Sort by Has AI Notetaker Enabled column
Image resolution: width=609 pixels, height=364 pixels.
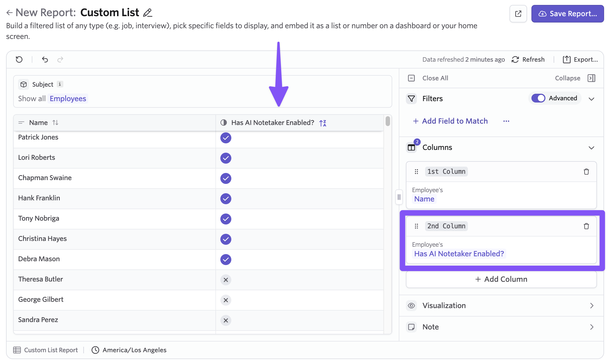point(323,123)
